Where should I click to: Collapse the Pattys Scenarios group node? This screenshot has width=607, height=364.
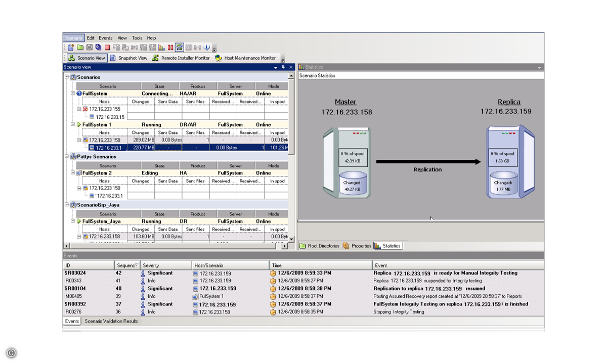(67, 157)
